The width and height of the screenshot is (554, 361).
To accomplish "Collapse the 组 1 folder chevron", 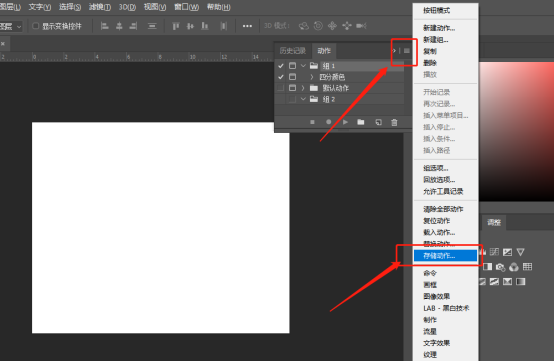I will coord(303,66).
